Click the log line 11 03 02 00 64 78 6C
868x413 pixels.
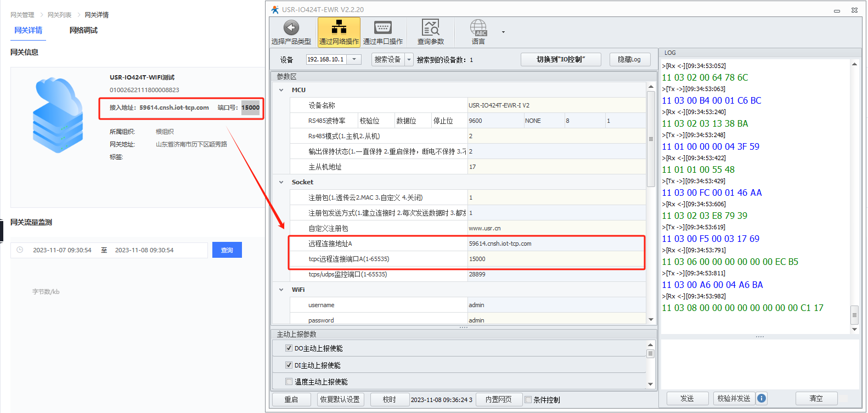[x=704, y=77]
